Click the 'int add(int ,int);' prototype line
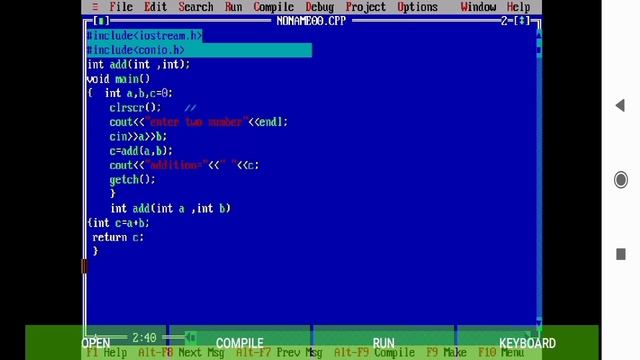Image resolution: width=640 pixels, height=360 pixels. pos(139,64)
